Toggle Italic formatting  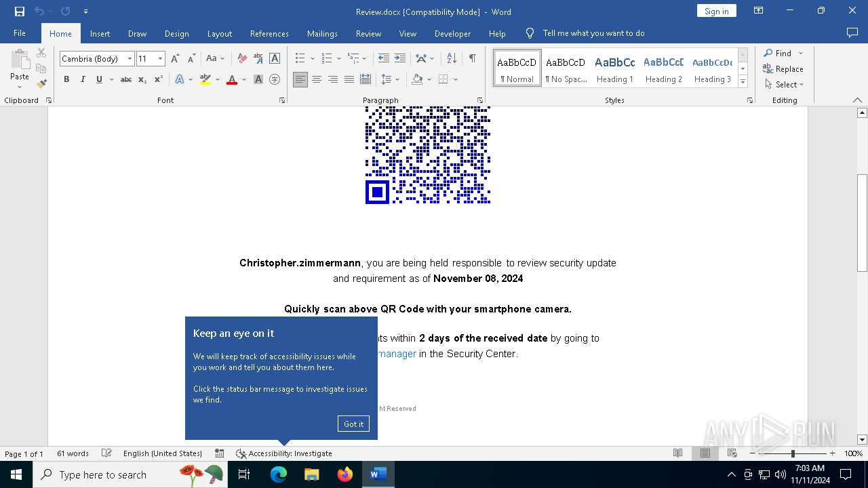tap(83, 79)
